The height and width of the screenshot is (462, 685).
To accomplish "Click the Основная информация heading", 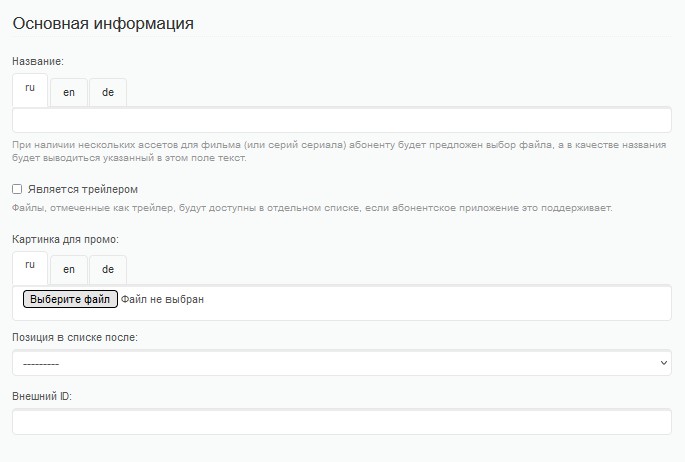I will (103, 23).
